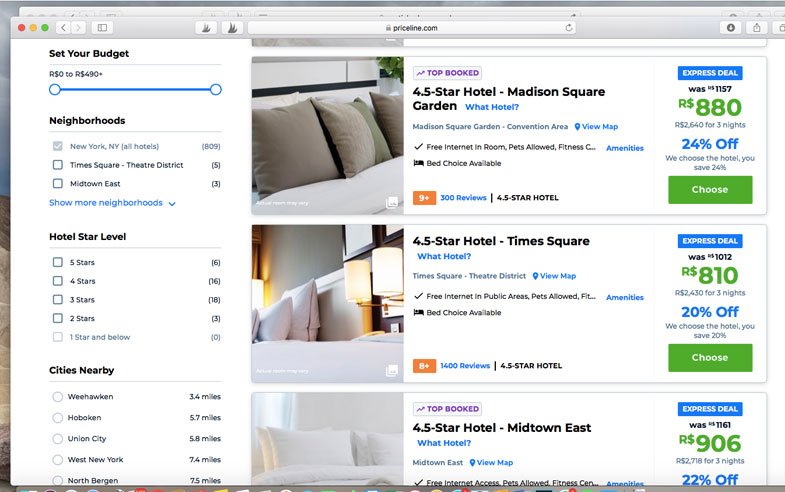This screenshot has height=492, width=785.
Task: Open 300 Reviews link
Action: point(463,198)
